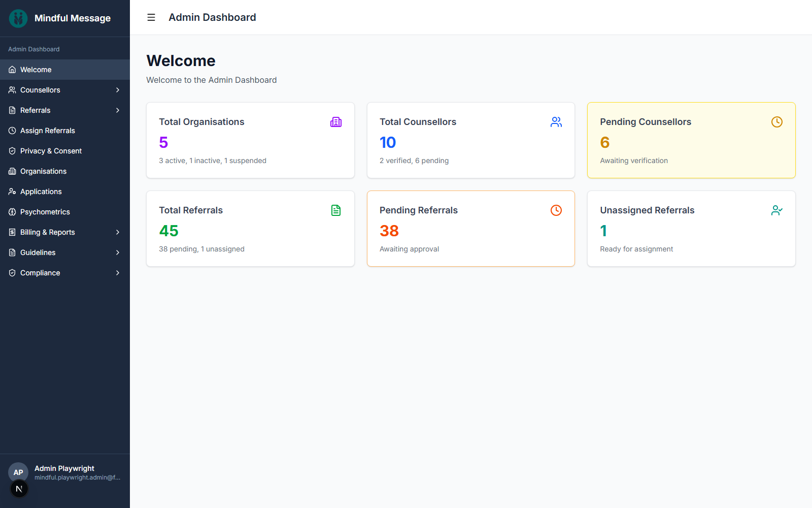Expand the Counsellors submenu chevron
812x508 pixels.
(x=118, y=90)
